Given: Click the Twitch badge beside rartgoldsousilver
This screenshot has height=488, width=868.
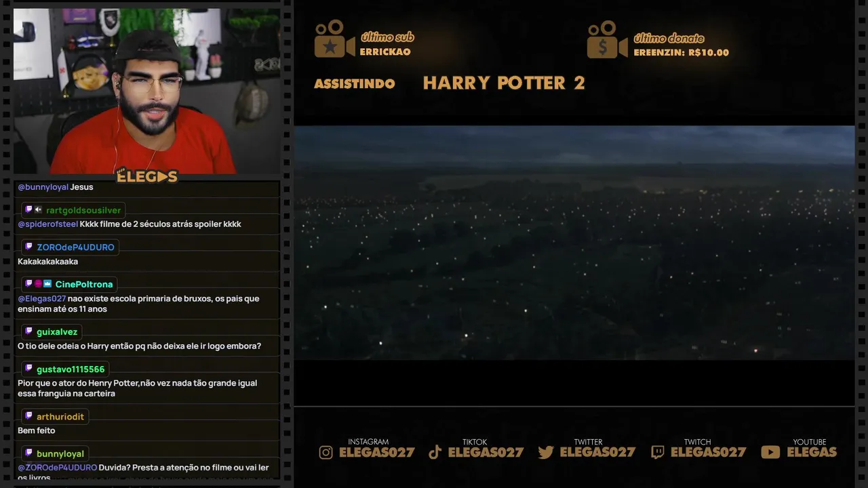Looking at the screenshot, I should pos(28,210).
